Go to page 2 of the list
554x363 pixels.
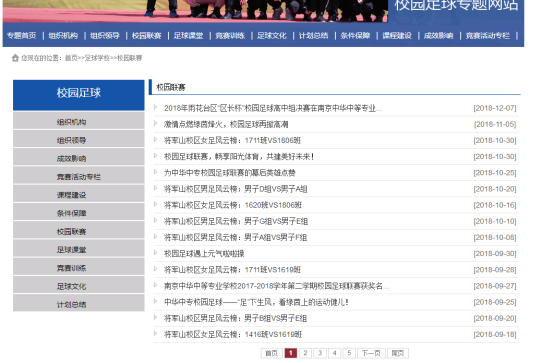coord(305,353)
